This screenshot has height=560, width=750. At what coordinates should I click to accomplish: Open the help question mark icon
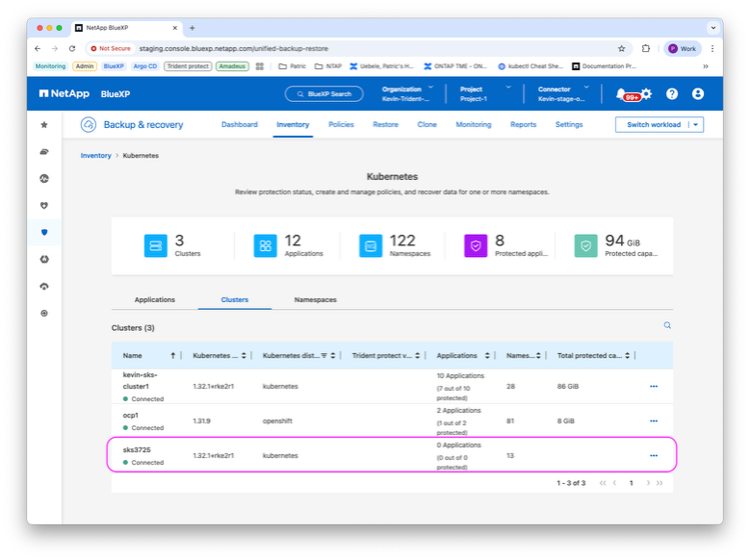[672, 93]
